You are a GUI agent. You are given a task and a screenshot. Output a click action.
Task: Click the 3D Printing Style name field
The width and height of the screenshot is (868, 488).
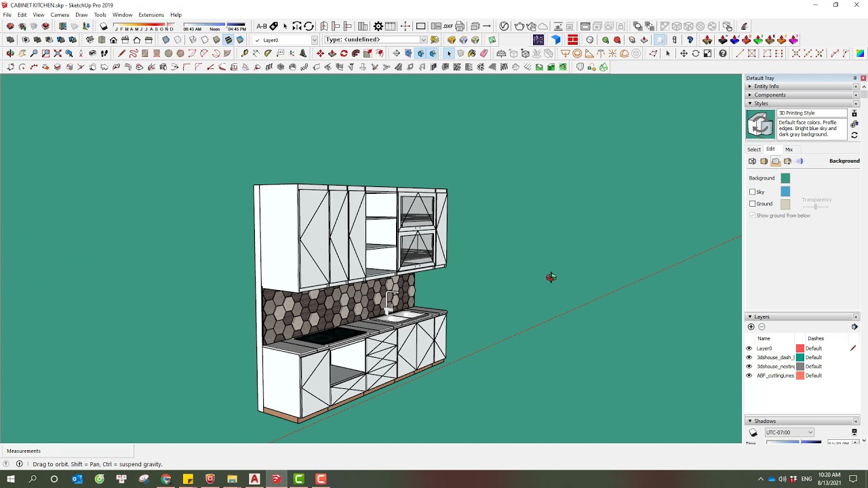point(812,113)
